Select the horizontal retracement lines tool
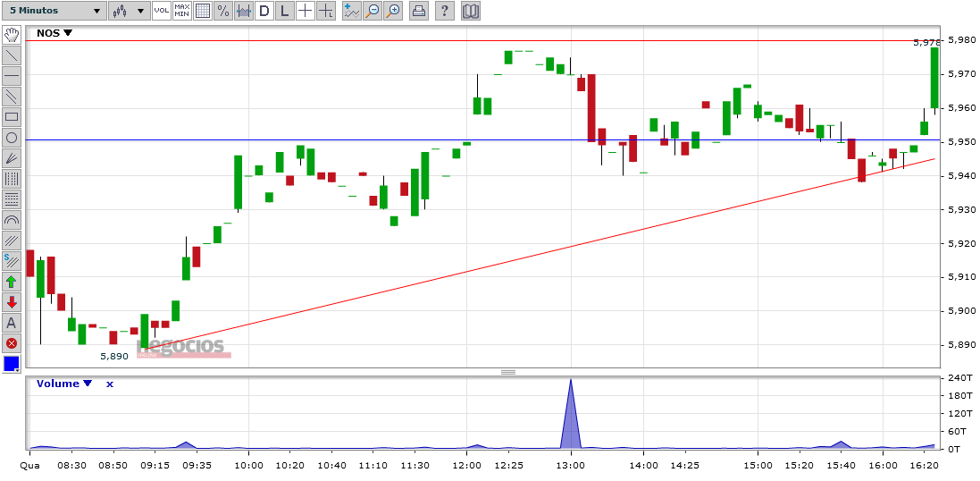This screenshot has width=980, height=481. tap(12, 199)
